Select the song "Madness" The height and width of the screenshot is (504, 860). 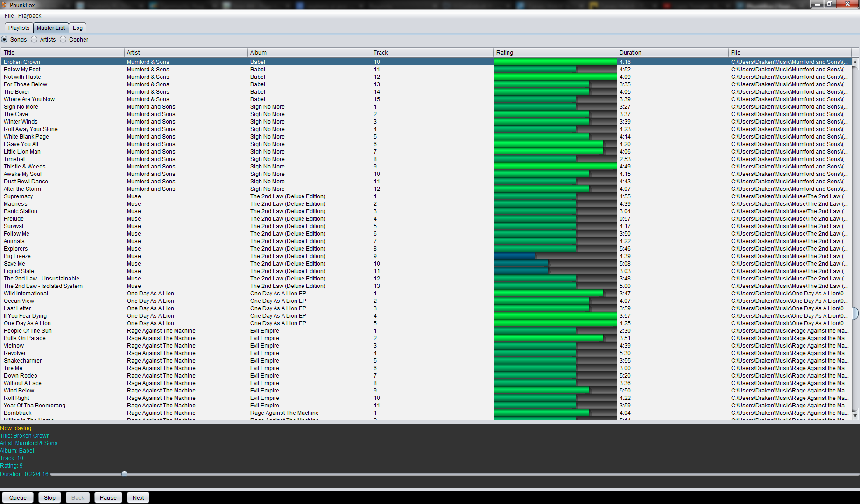(15, 204)
